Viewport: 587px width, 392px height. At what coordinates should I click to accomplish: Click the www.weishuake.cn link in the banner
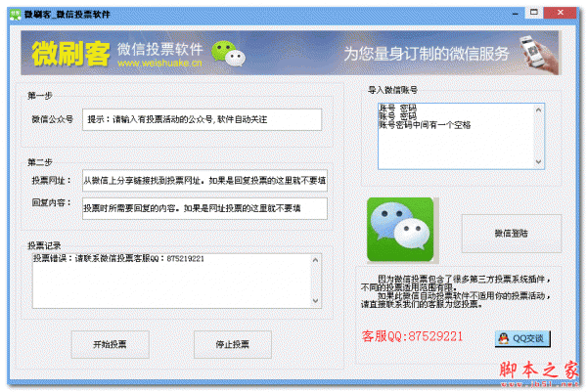159,63
